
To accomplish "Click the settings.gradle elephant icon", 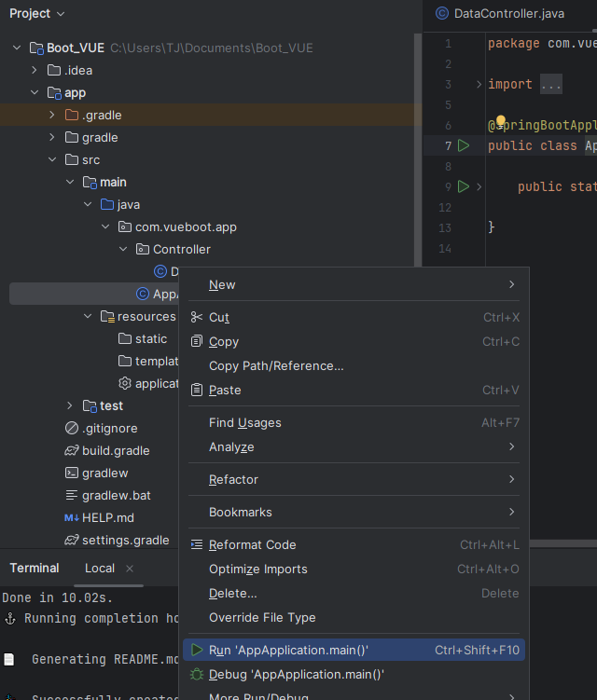I will point(72,540).
